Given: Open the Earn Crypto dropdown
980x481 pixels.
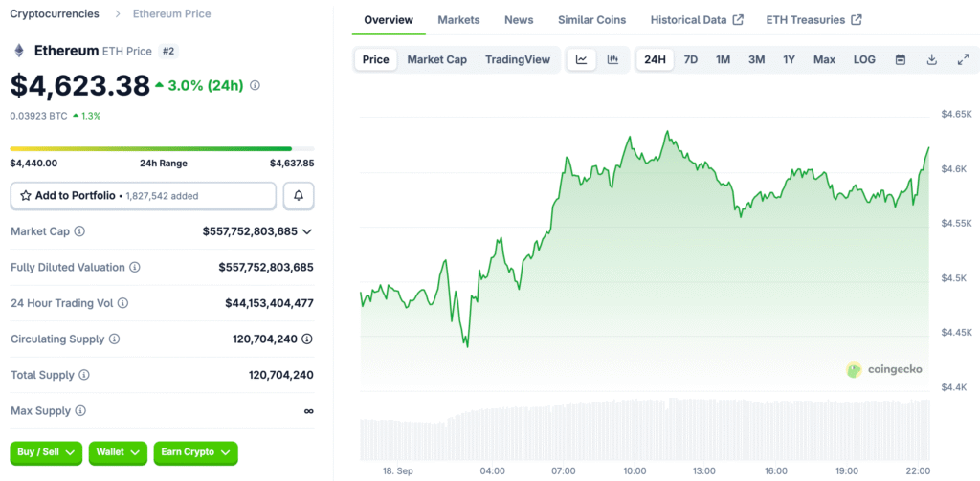Looking at the screenshot, I should tap(195, 452).
